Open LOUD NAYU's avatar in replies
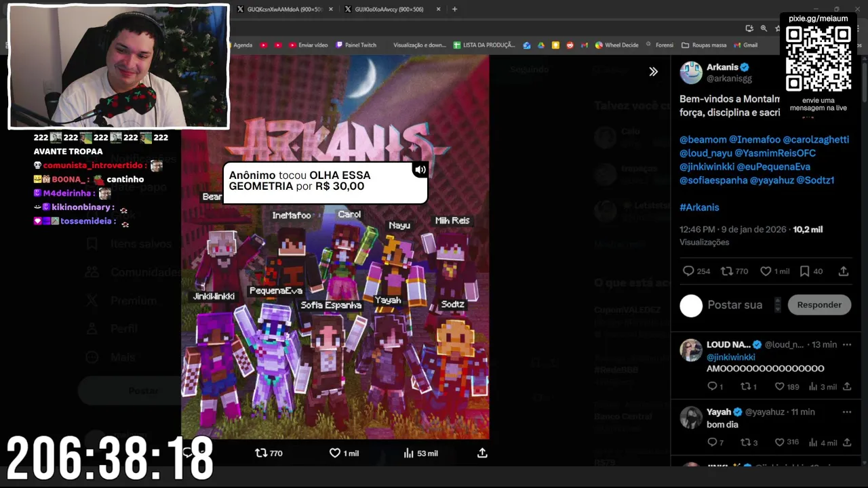 tap(691, 350)
